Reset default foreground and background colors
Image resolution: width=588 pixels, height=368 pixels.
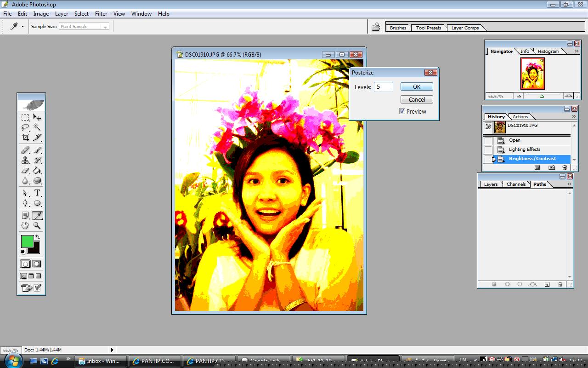[23, 252]
